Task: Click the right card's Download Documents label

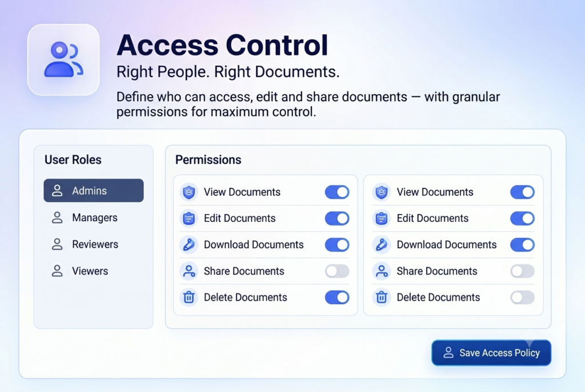Action: pos(447,245)
